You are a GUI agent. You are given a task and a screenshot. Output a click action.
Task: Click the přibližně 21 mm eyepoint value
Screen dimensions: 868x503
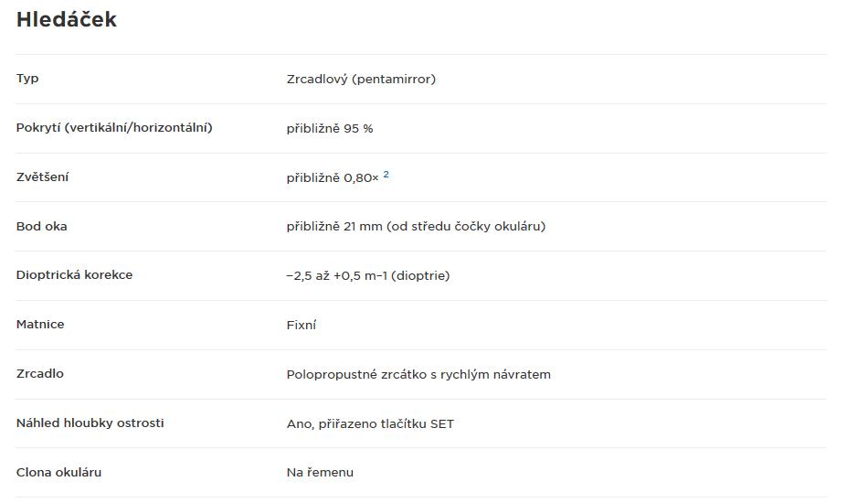click(416, 227)
